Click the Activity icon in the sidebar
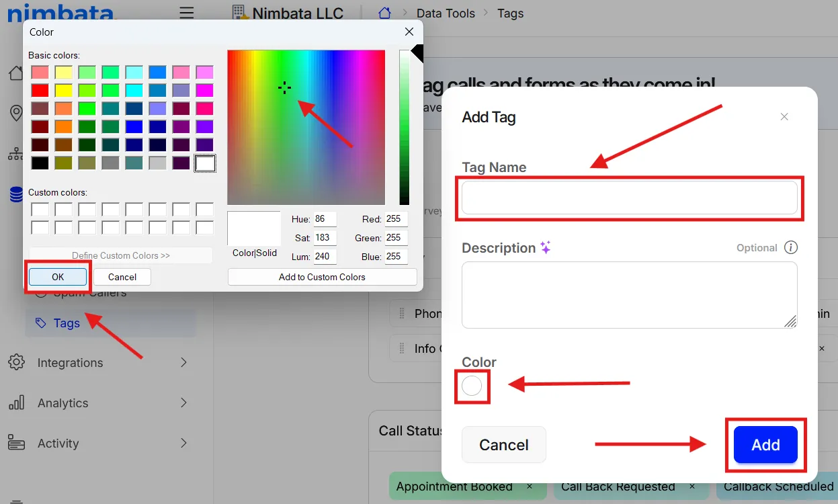The image size is (838, 504). tap(17, 443)
